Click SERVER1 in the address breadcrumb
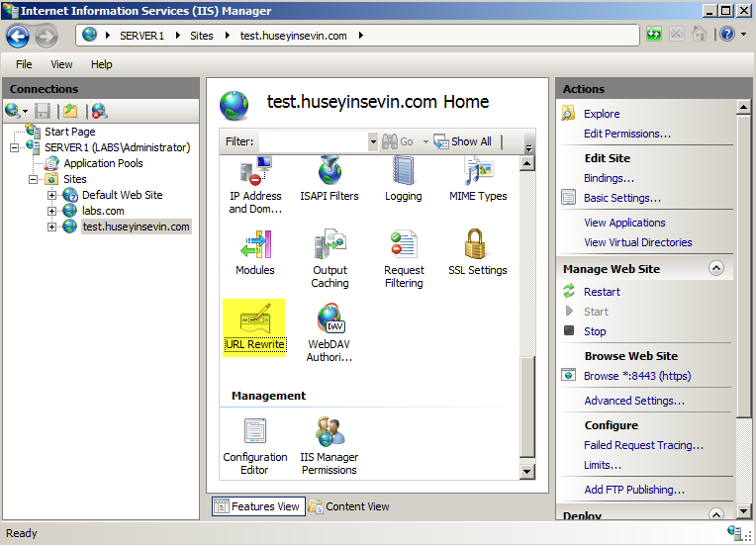Image resolution: width=756 pixels, height=545 pixels. click(x=142, y=36)
